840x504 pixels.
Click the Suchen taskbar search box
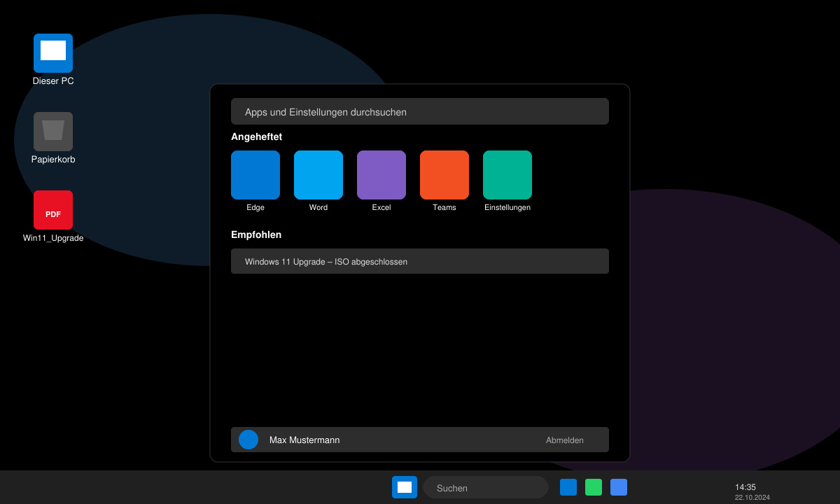pos(486,487)
